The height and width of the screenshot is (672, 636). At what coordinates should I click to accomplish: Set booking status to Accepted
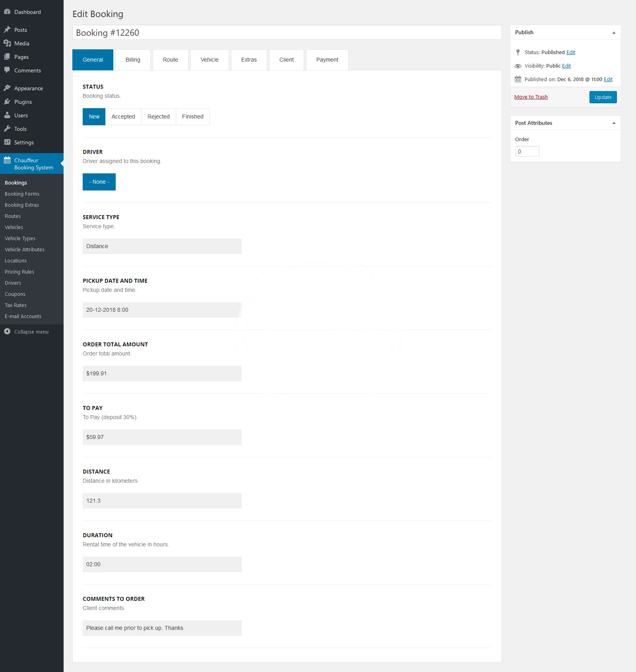pos(123,117)
